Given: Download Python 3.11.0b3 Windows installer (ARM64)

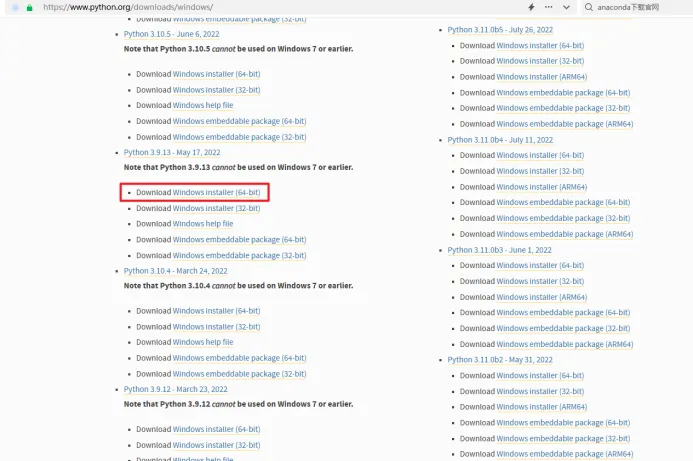Looking at the screenshot, I should pyautogui.click(x=542, y=297).
